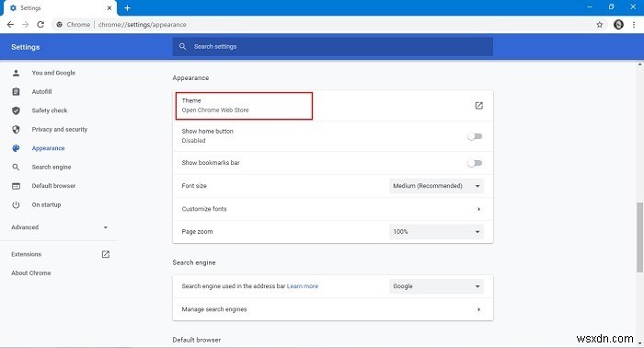The width and height of the screenshot is (644, 348).
Task: Open Safety check section
Action: click(50, 110)
